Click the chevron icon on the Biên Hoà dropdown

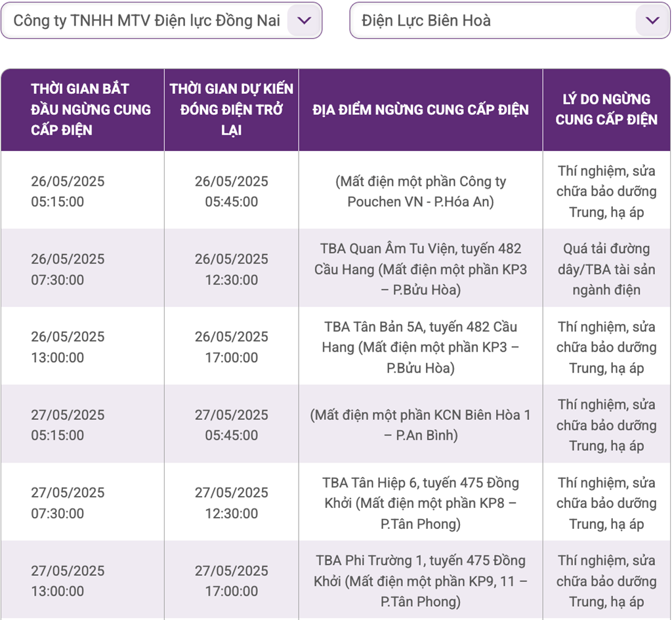point(652,20)
